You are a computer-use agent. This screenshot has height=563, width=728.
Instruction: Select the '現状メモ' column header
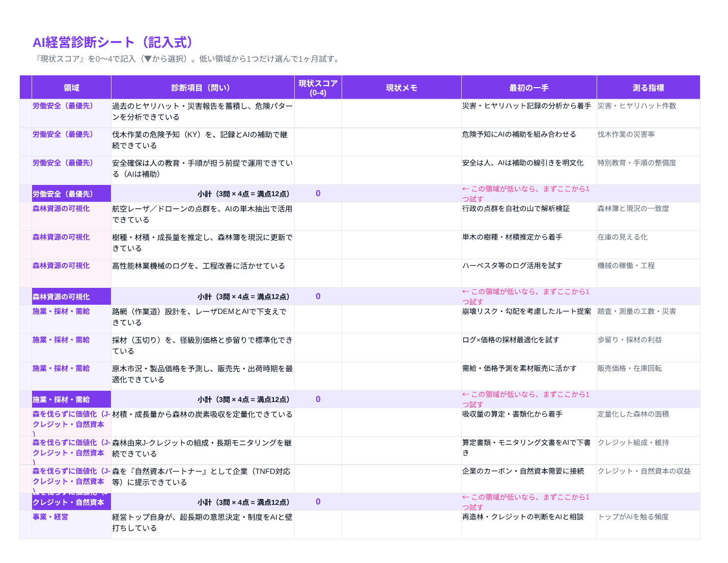tap(402, 88)
